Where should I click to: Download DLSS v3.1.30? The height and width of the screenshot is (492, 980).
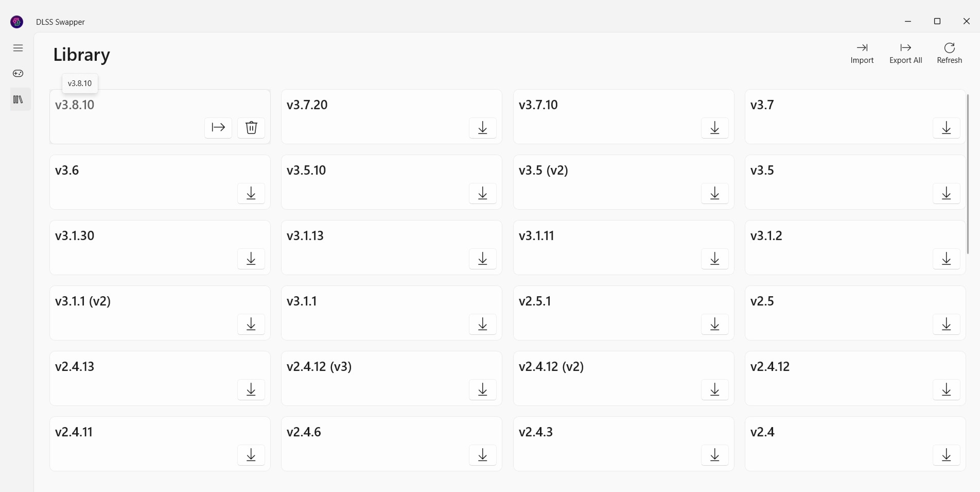[251, 259]
